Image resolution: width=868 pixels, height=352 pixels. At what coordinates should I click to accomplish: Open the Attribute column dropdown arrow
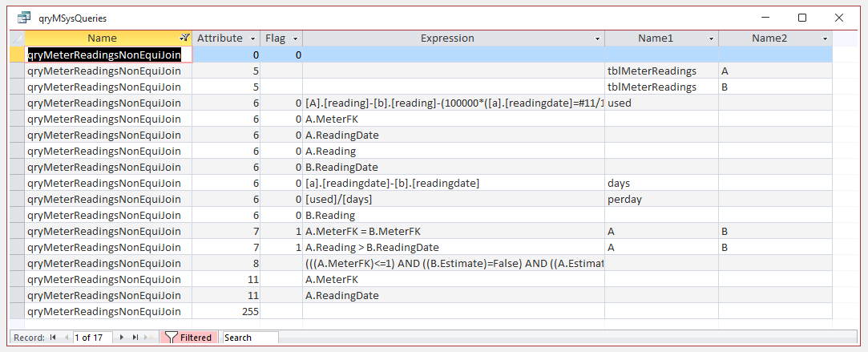point(253,38)
